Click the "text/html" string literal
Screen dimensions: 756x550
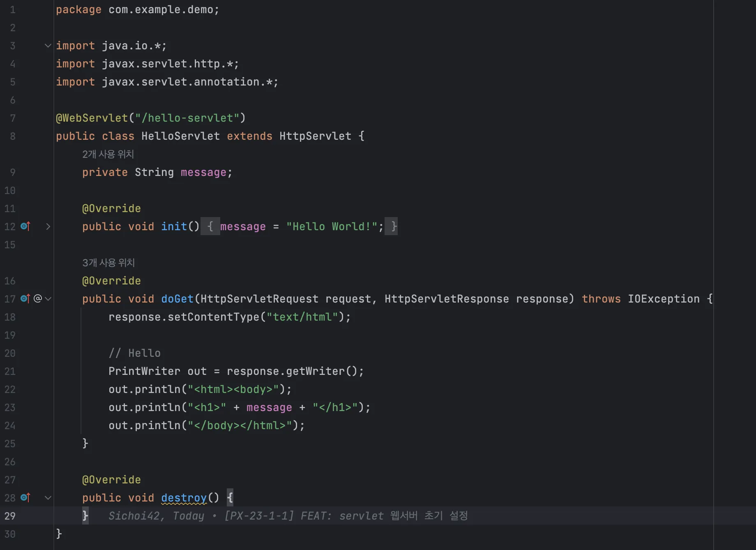(x=302, y=317)
